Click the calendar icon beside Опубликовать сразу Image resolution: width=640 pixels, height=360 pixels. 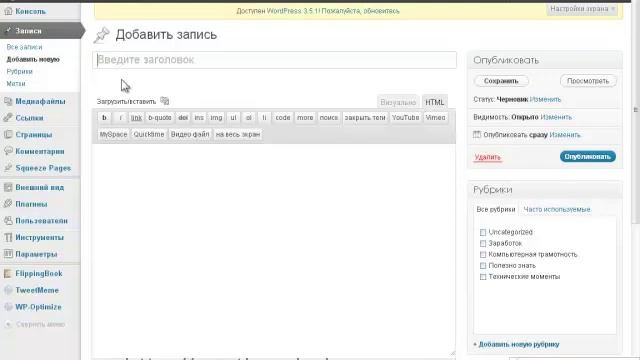(x=477, y=134)
